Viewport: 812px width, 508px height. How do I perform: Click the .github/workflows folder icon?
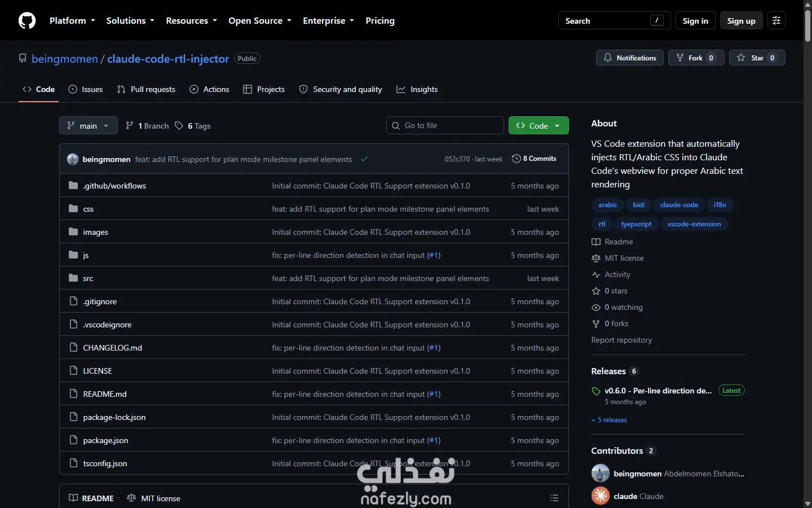(x=73, y=186)
